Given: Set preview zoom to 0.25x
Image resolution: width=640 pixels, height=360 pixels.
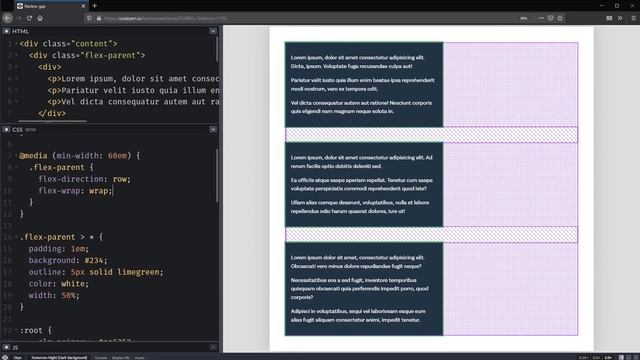Looking at the screenshot, I should (x=583, y=357).
